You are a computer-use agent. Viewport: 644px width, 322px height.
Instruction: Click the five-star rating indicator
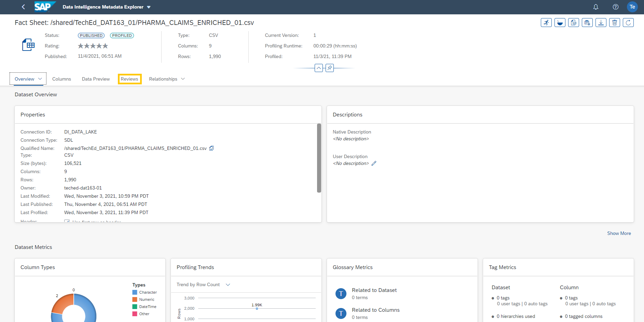click(93, 46)
